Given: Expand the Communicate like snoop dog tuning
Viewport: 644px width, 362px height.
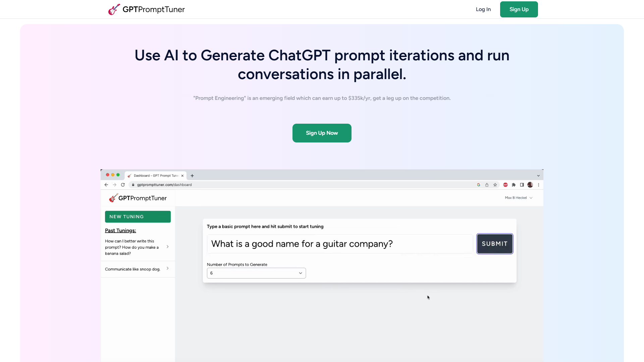Looking at the screenshot, I should pos(167,268).
